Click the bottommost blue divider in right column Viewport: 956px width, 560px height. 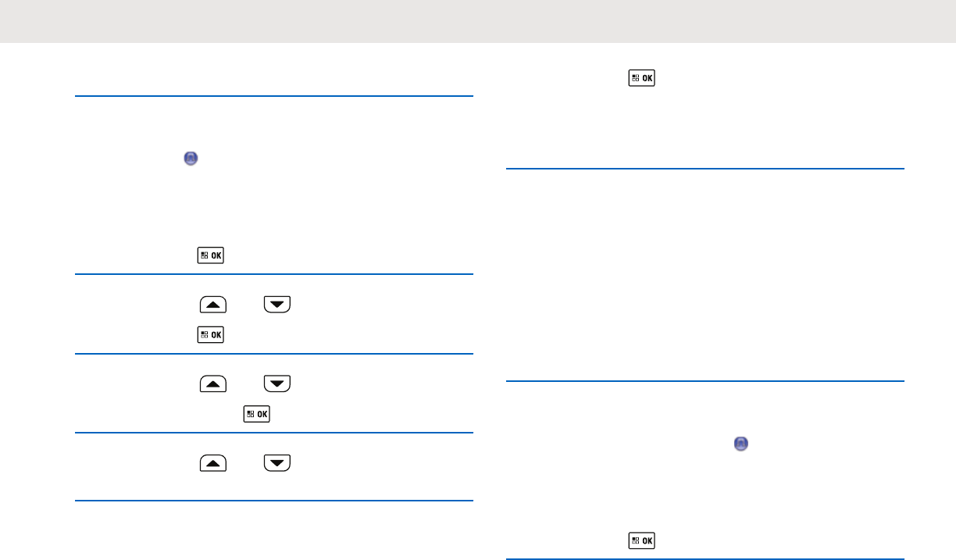tap(705, 559)
